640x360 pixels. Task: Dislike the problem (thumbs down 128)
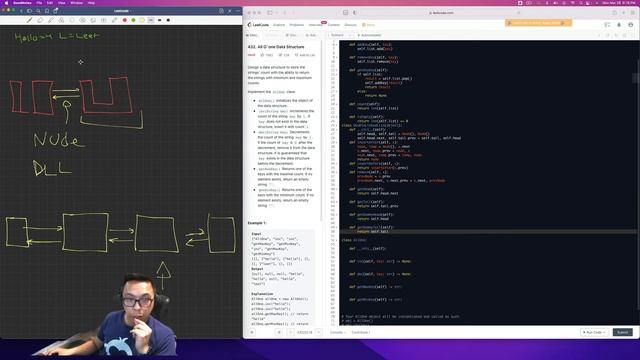point(284,55)
